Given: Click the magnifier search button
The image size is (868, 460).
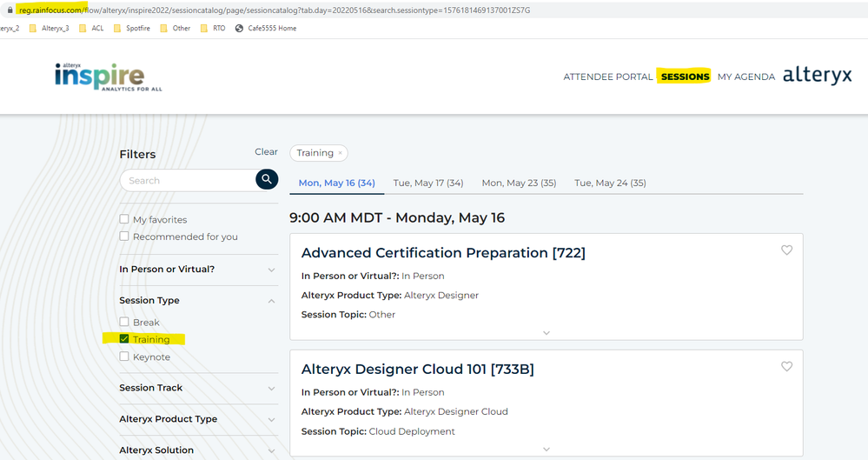Looking at the screenshot, I should (x=267, y=180).
